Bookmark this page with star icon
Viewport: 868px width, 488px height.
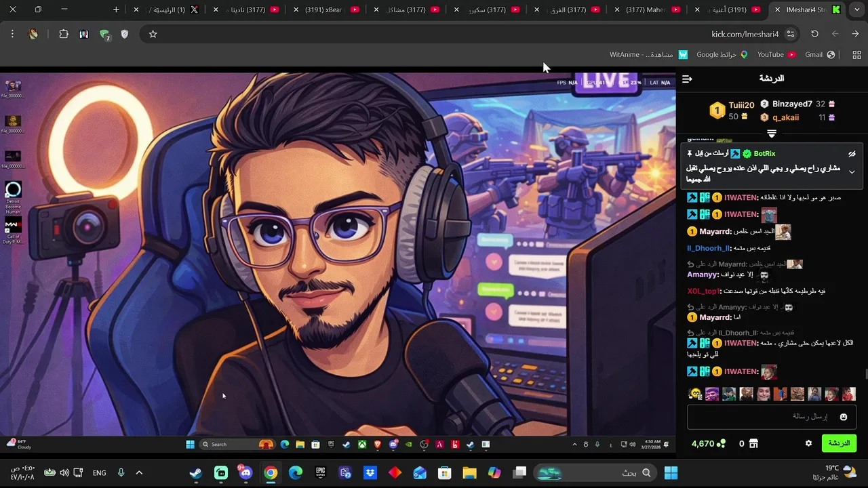point(153,34)
